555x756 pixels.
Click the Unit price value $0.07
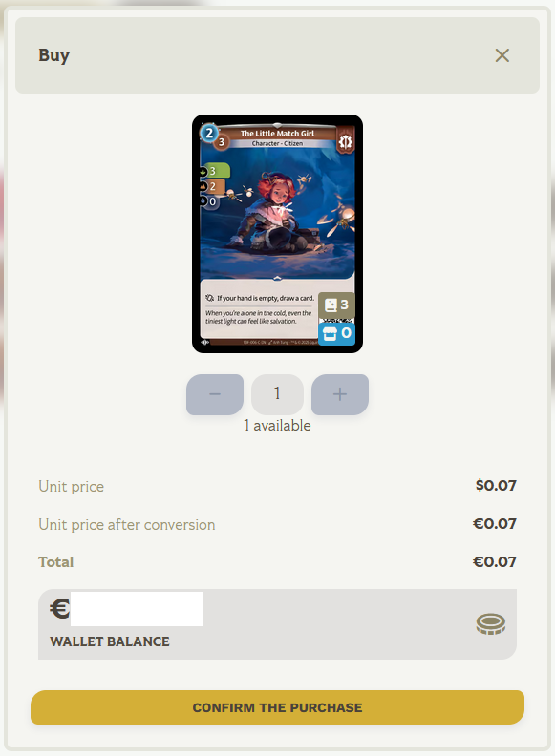point(496,486)
